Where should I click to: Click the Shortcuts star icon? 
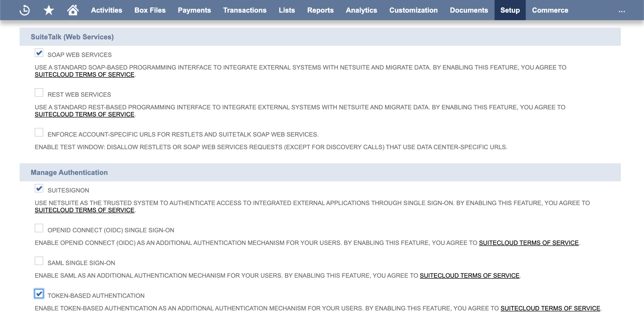pos(48,10)
